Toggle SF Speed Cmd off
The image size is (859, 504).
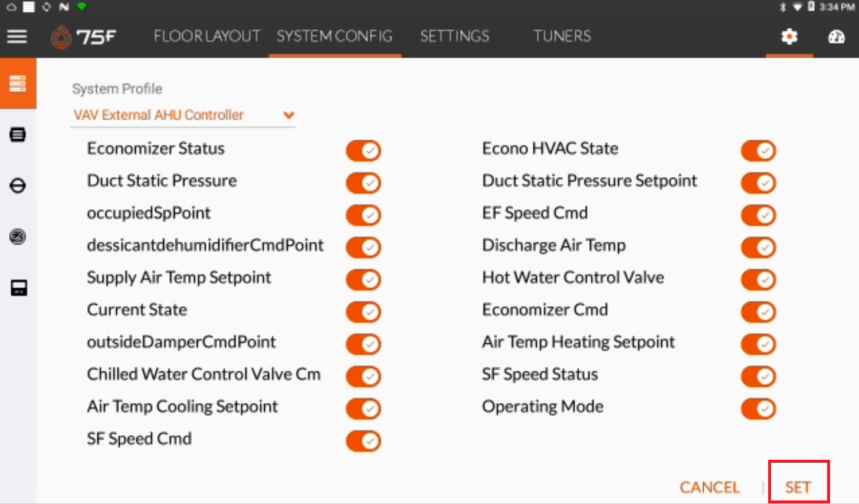pyautogui.click(x=363, y=440)
